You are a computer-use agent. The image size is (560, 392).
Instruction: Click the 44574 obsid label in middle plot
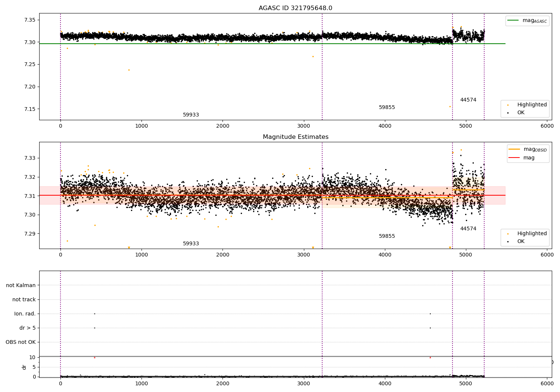tap(468, 229)
